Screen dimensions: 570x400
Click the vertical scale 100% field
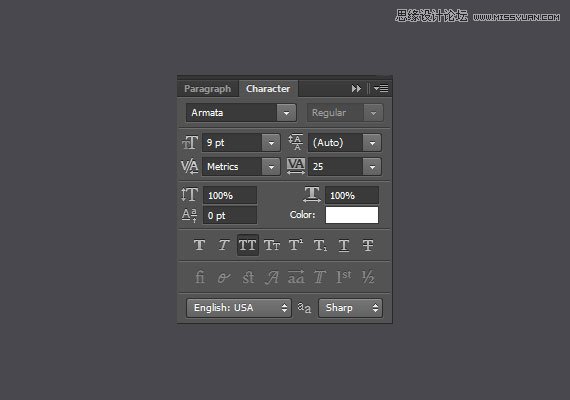click(x=230, y=196)
